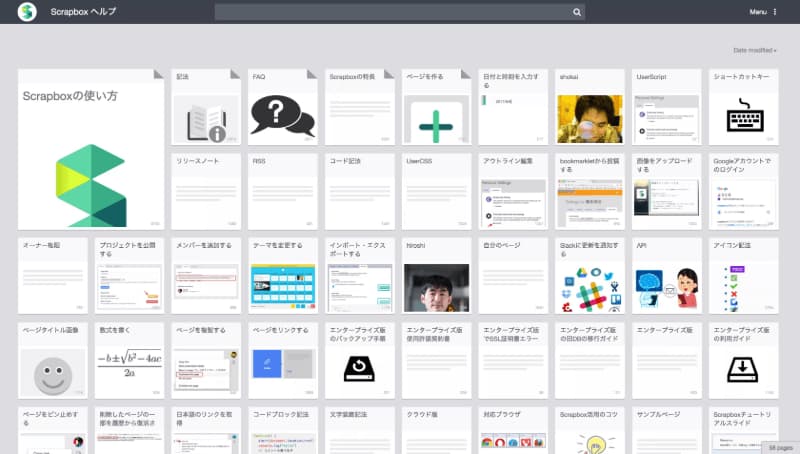Viewport: 800px width, 454px height.
Task: Open Scrapboxチュートリアルスライド page card
Action: [x=743, y=431]
